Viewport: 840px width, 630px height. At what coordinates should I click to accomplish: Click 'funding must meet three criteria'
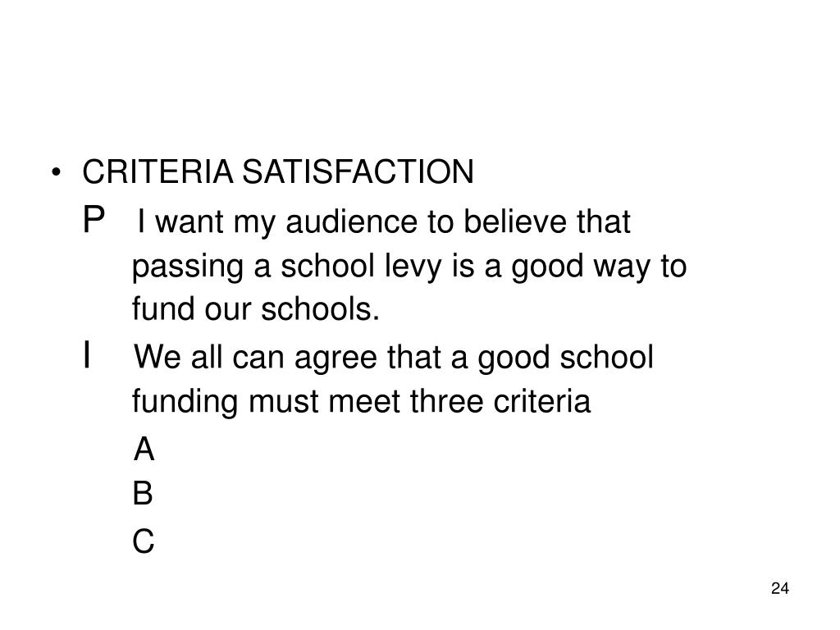pos(362,401)
